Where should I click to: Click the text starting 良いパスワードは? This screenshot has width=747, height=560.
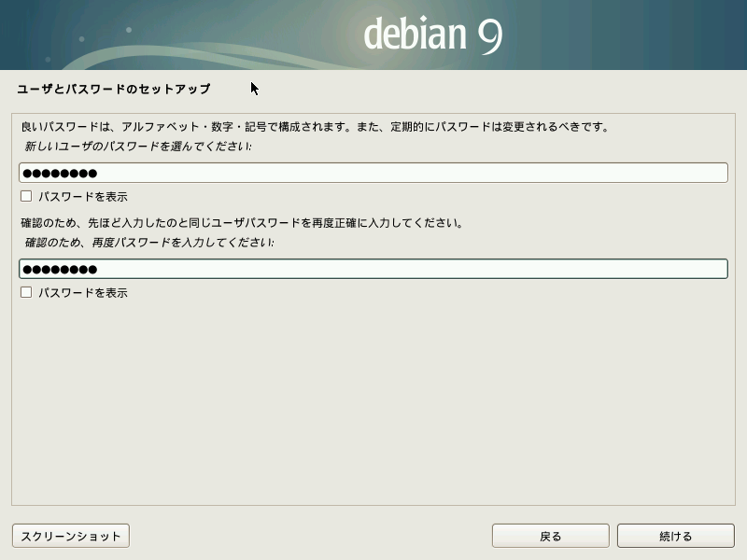315,127
